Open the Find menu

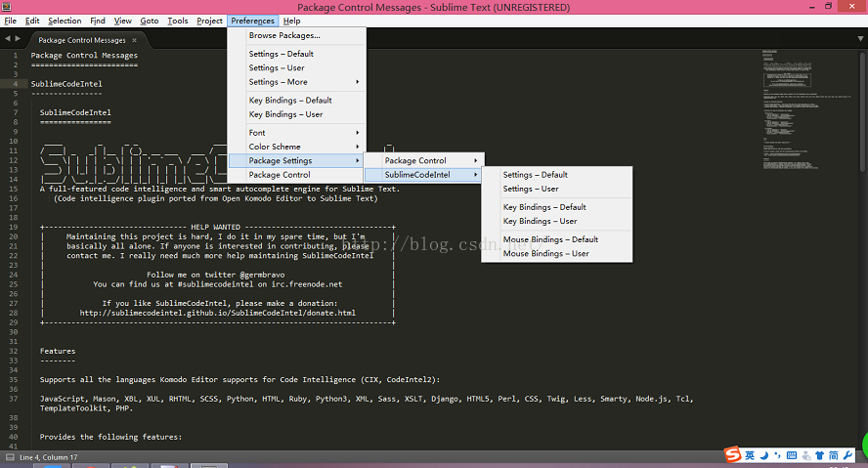(98, 21)
